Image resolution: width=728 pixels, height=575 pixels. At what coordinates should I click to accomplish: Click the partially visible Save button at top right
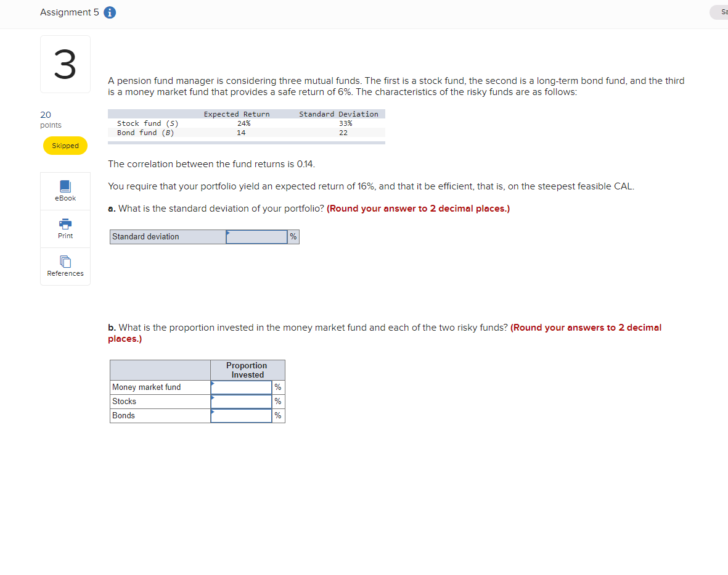tap(719, 12)
